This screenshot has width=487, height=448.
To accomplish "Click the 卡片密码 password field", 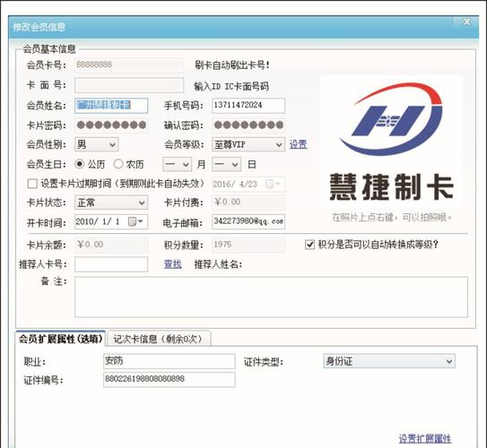I will click(111, 125).
